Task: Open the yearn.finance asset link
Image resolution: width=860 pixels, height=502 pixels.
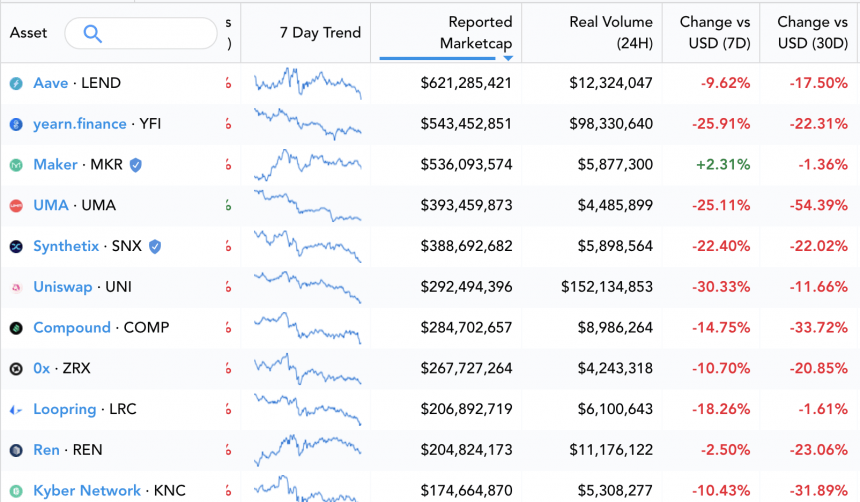Action: click(x=80, y=124)
